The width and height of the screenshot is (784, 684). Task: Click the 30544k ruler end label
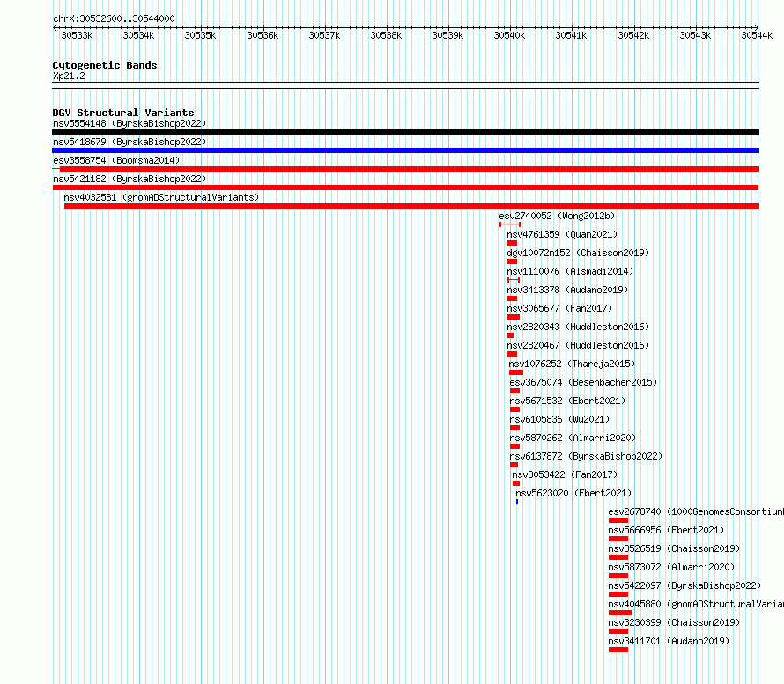[757, 35]
